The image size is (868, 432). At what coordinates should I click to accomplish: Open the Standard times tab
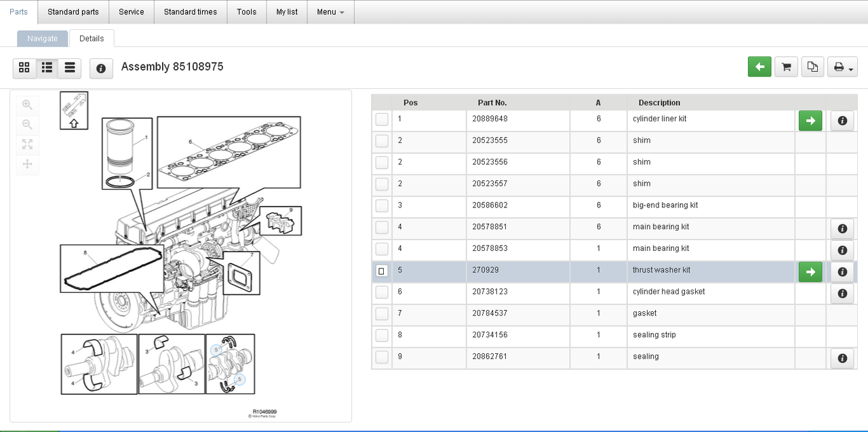point(191,12)
